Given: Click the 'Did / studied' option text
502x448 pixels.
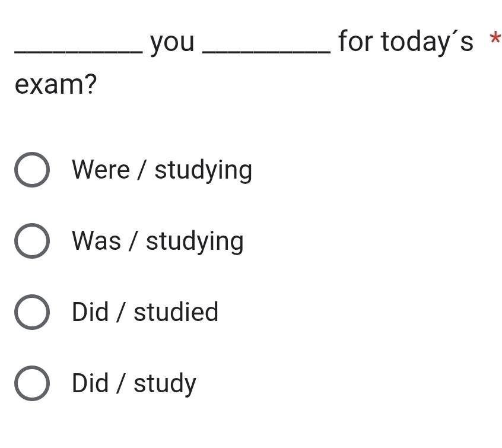Looking at the screenshot, I should click(x=145, y=312).
